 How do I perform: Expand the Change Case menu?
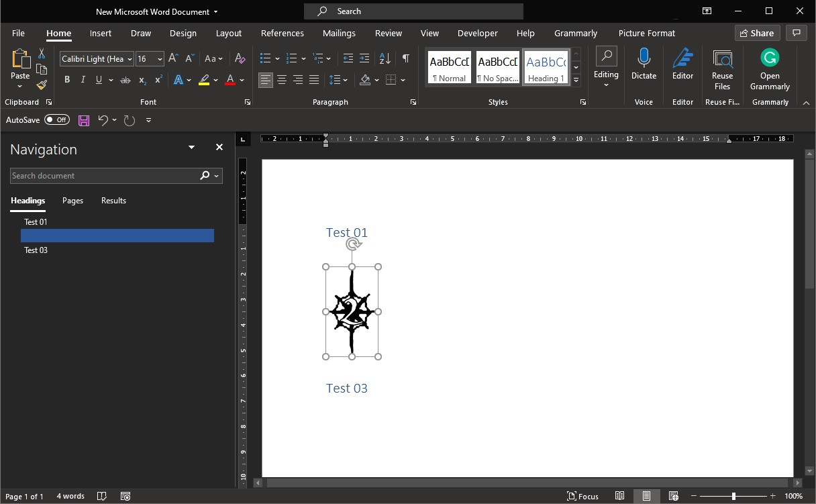[214, 58]
